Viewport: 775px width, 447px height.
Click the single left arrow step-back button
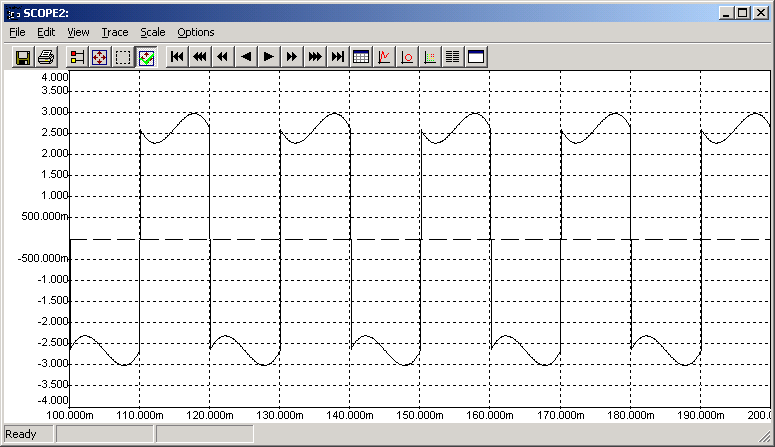coord(246,57)
